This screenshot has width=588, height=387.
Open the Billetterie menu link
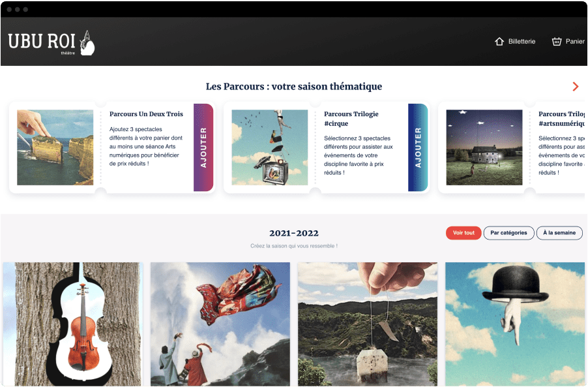(x=522, y=41)
